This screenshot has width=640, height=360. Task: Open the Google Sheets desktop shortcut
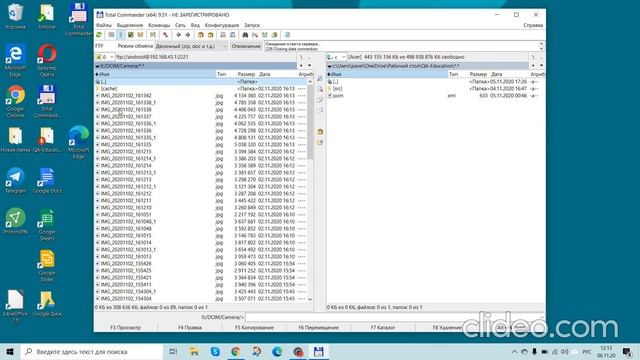[47, 224]
